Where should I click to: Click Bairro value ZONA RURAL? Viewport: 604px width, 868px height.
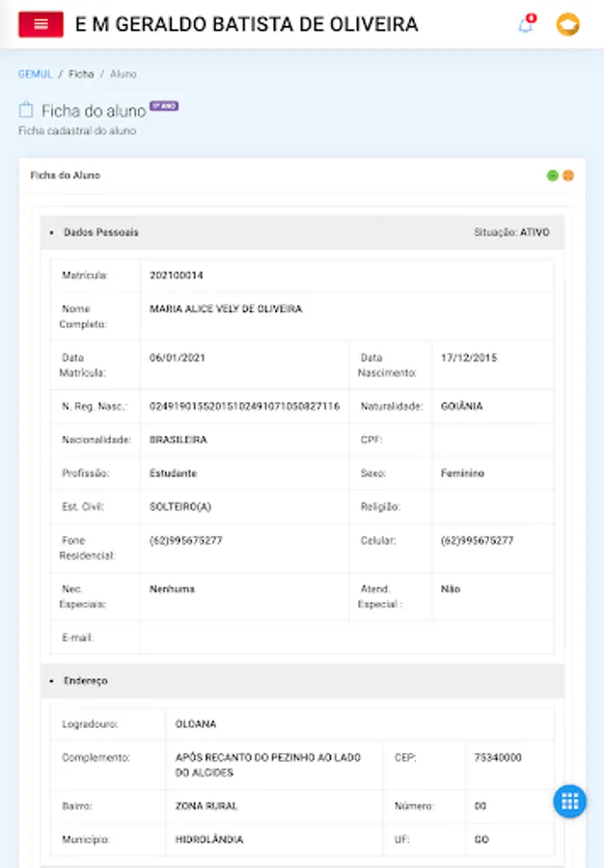click(x=206, y=806)
